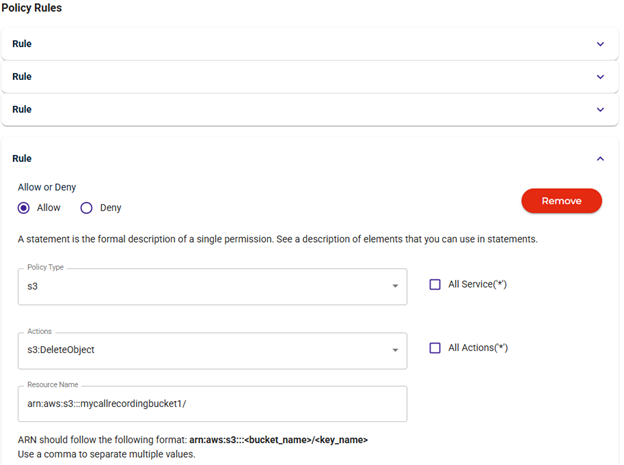Image resolution: width=624 pixels, height=465 pixels.
Task: Open the Actions s3:DeleteObject dropdown
Action: (x=213, y=351)
